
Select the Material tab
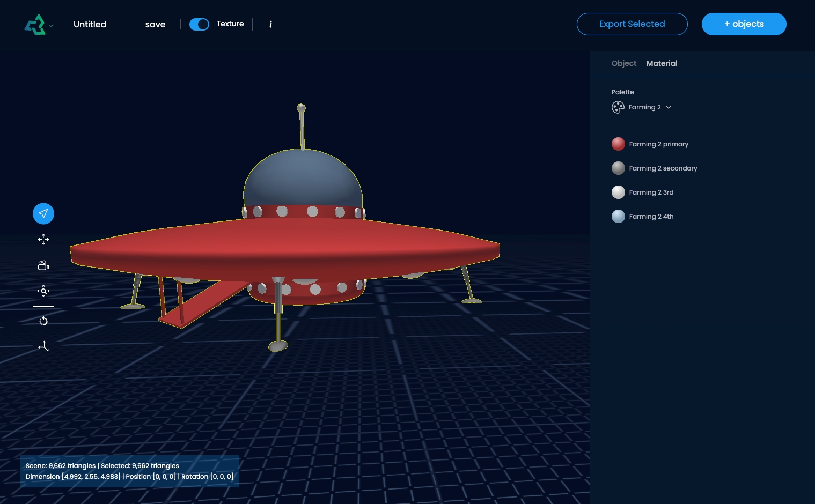click(x=662, y=63)
